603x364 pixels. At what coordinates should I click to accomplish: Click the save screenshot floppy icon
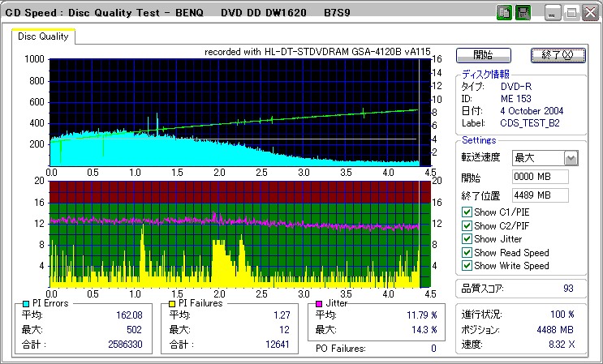pyautogui.click(x=523, y=12)
